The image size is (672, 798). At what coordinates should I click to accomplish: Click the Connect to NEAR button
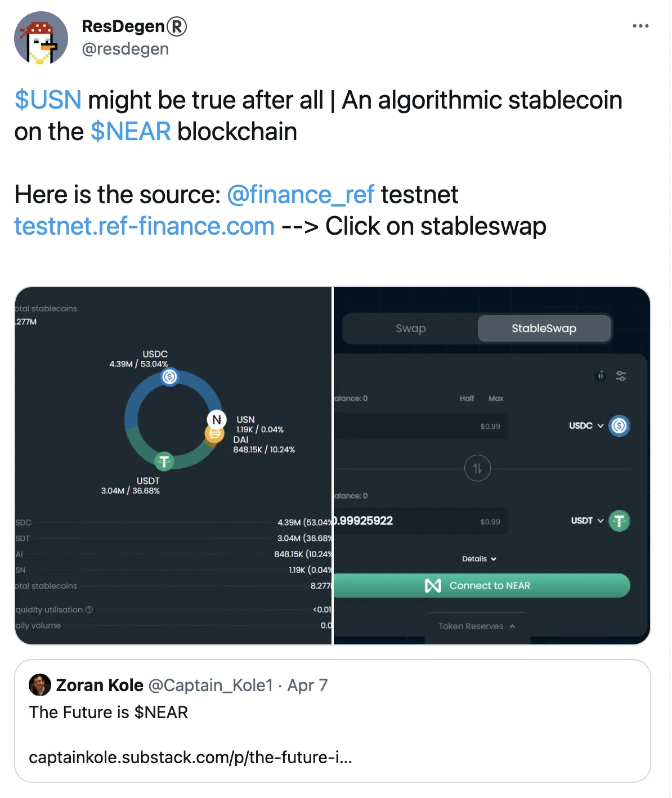coord(482,586)
